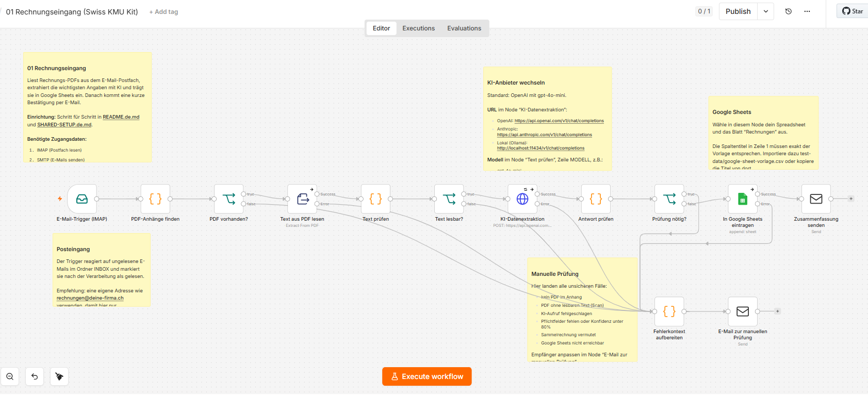Image resolution: width=868 pixels, height=395 pixels.
Task: Click false output of Text lesbar?
Action: pyautogui.click(x=464, y=204)
